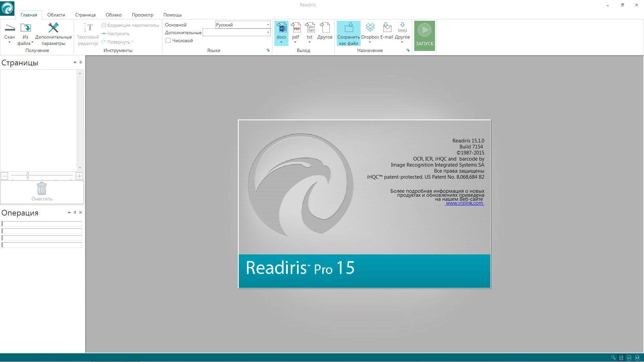Screen dimensions: 644x362
Task: Click the Настроить tool
Action: click(x=116, y=34)
